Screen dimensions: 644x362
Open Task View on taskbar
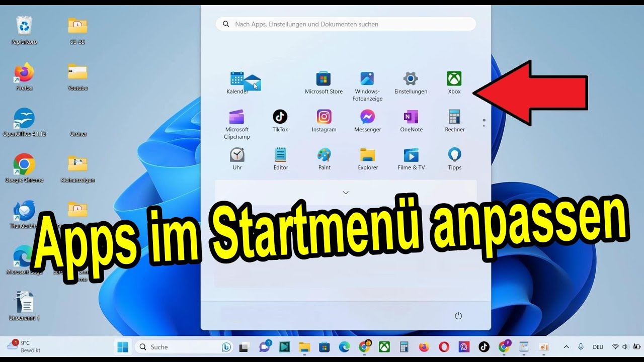pyautogui.click(x=244, y=347)
